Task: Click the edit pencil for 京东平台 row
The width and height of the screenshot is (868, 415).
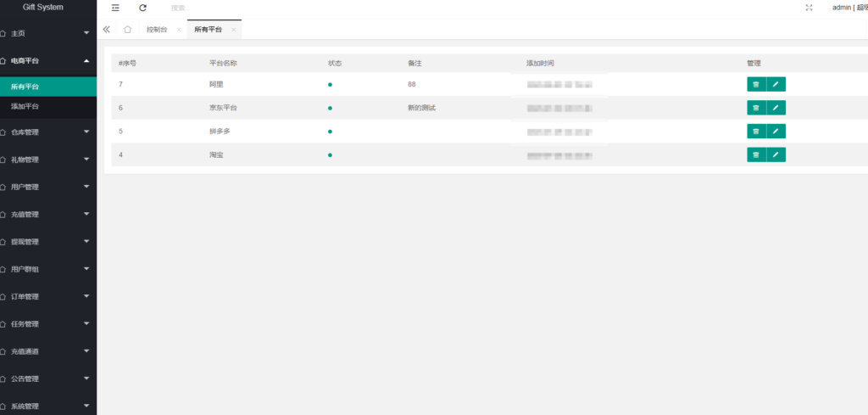Action: point(776,108)
